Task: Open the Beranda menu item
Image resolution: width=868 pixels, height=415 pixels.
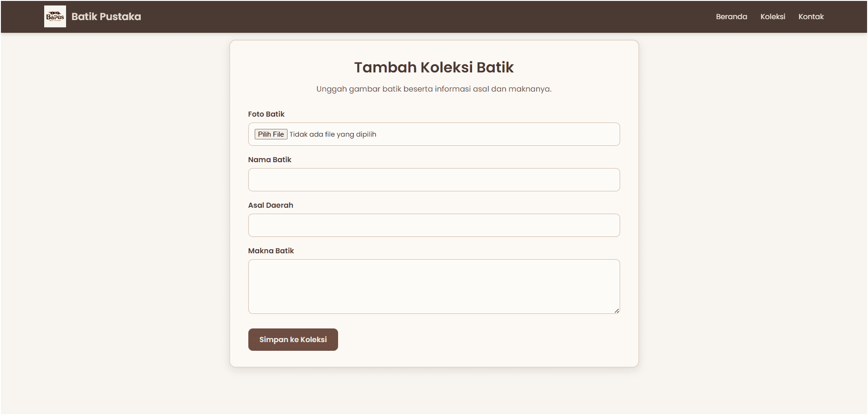Action: (x=731, y=16)
